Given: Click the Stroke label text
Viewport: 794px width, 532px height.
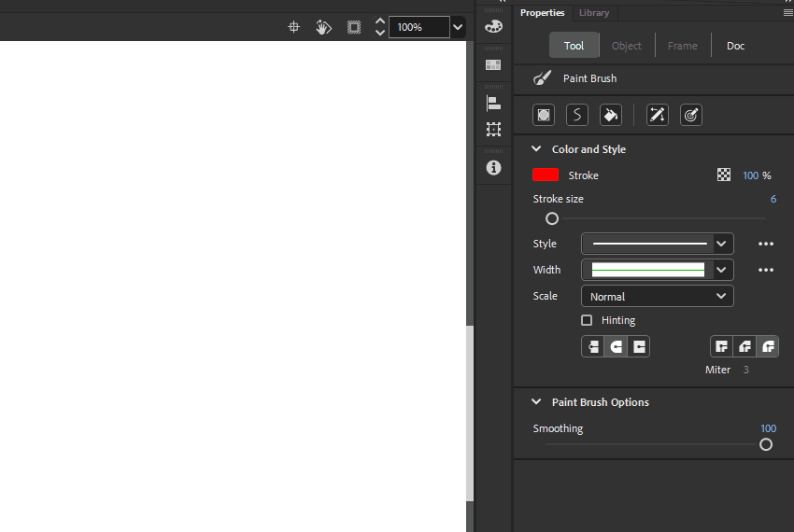Looking at the screenshot, I should (583, 175).
